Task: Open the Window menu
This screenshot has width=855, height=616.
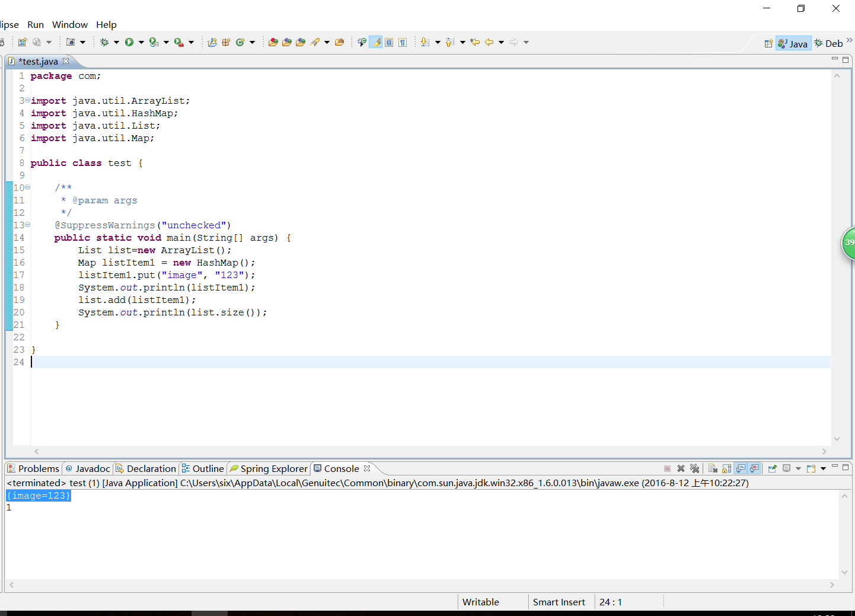Action: 70,24
